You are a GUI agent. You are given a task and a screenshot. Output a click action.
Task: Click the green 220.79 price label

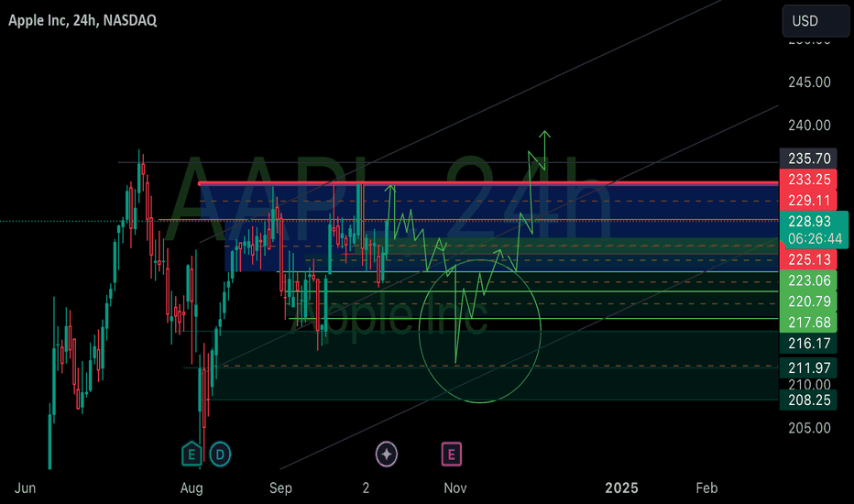pyautogui.click(x=809, y=301)
